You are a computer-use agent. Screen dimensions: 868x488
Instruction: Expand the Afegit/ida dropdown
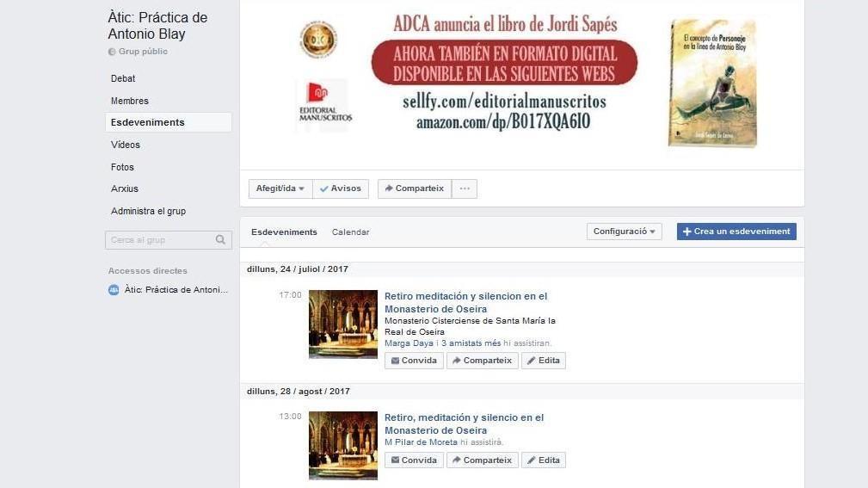tap(280, 188)
